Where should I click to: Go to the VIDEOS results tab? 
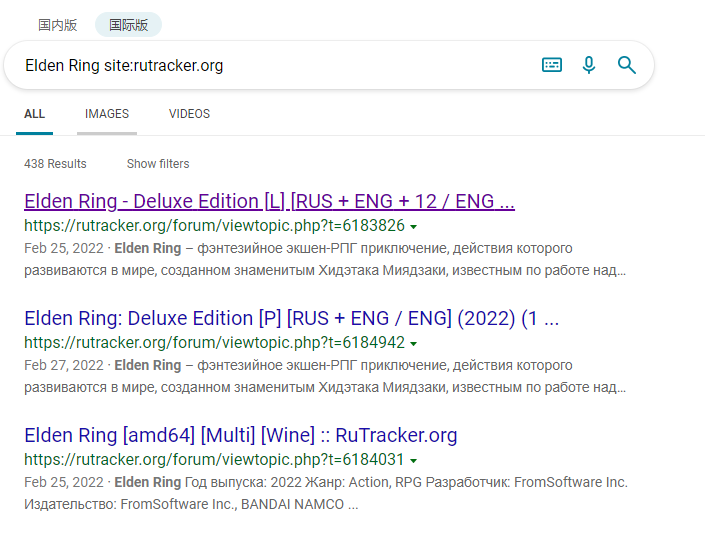189,114
